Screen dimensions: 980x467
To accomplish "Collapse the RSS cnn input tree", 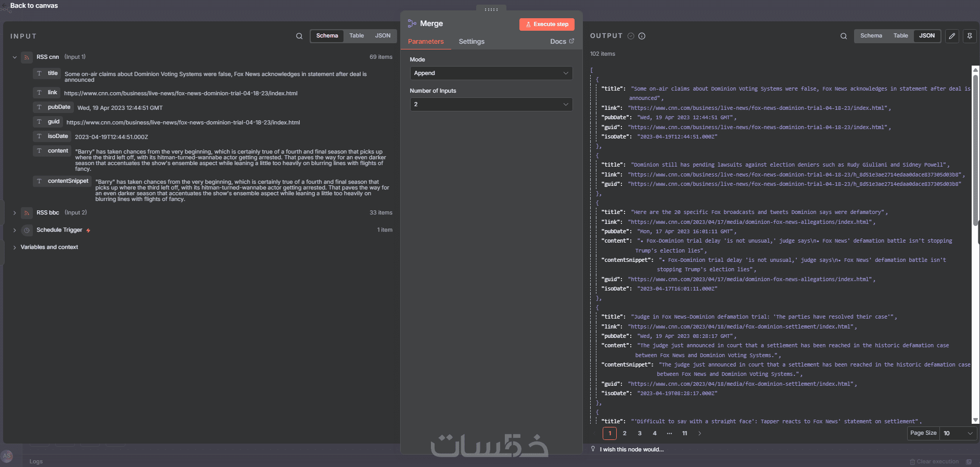I will click(15, 57).
